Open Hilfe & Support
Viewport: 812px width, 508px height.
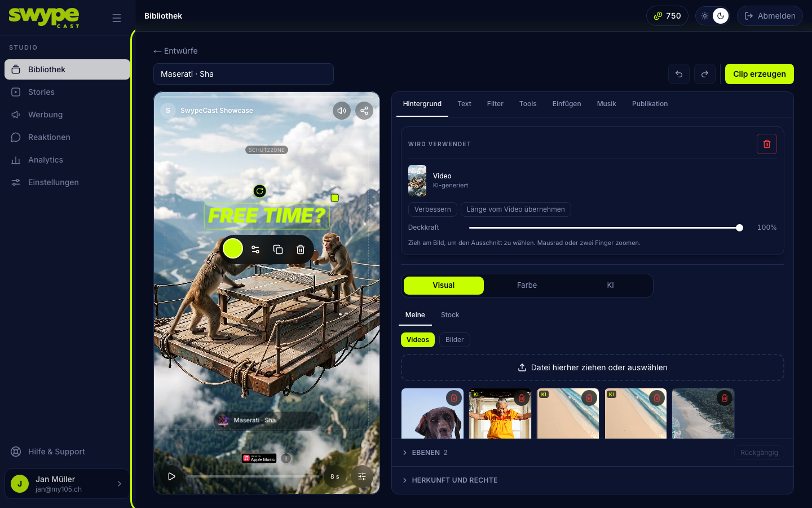click(67, 452)
